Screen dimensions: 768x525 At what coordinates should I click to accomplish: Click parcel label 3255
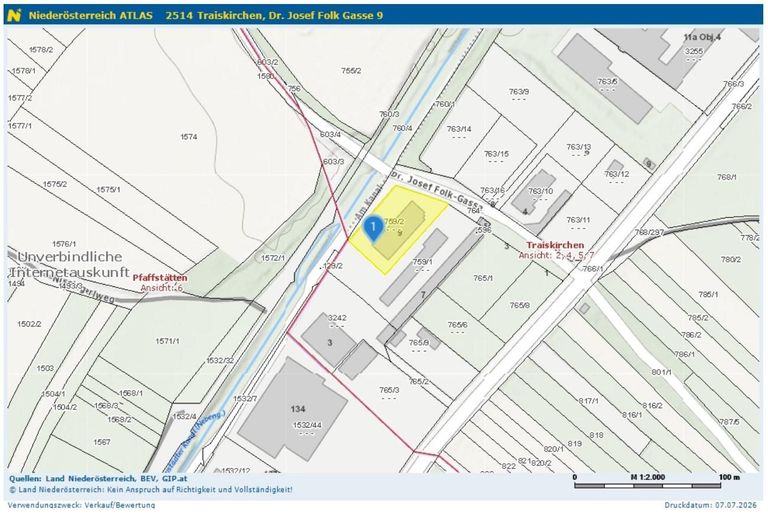point(694,51)
